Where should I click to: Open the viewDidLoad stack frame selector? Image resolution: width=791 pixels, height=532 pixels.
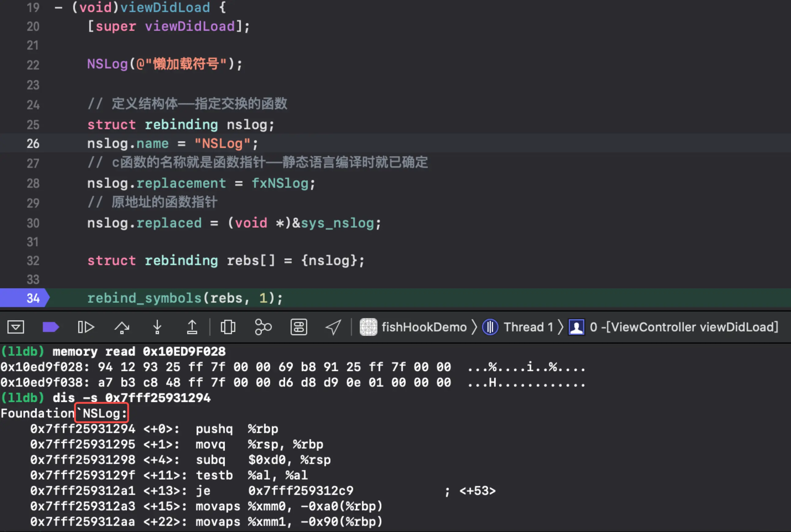pos(684,327)
